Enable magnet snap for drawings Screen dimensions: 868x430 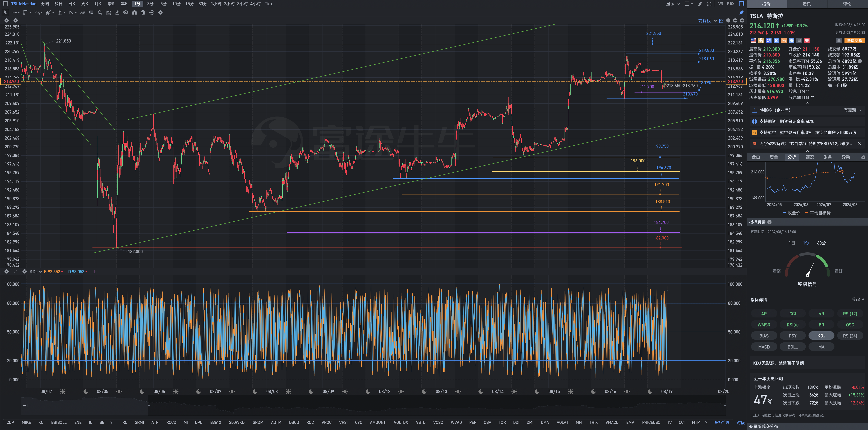(x=135, y=12)
